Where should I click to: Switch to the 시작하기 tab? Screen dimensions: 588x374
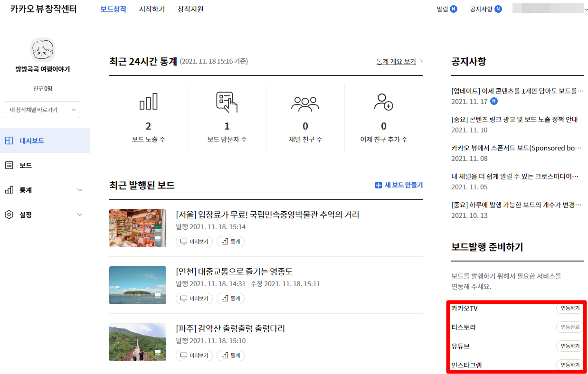click(152, 9)
